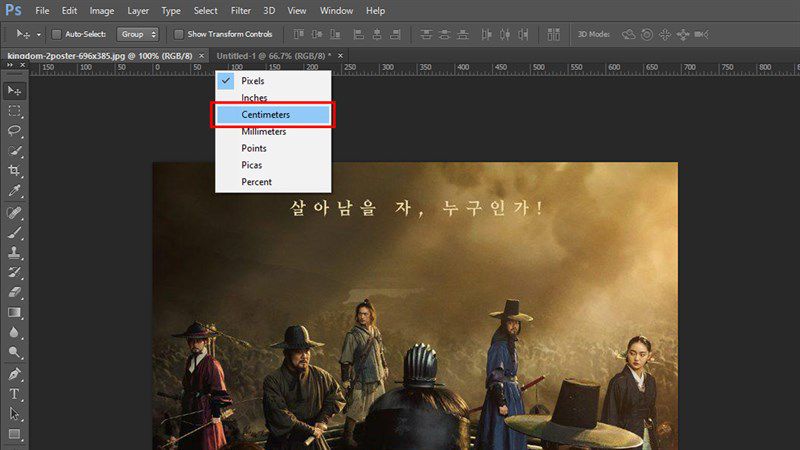800x450 pixels.
Task: Choose Centimeters in ruler units menu
Action: pos(273,114)
